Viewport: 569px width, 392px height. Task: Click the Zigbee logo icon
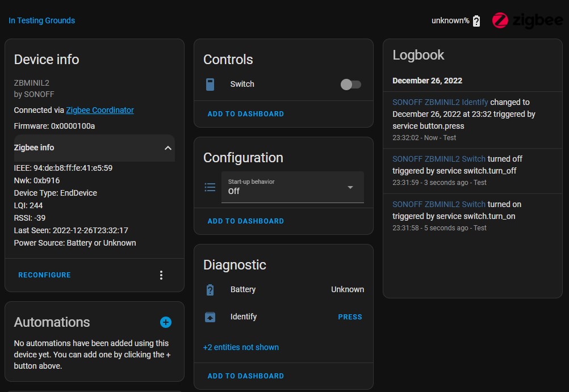point(528,20)
